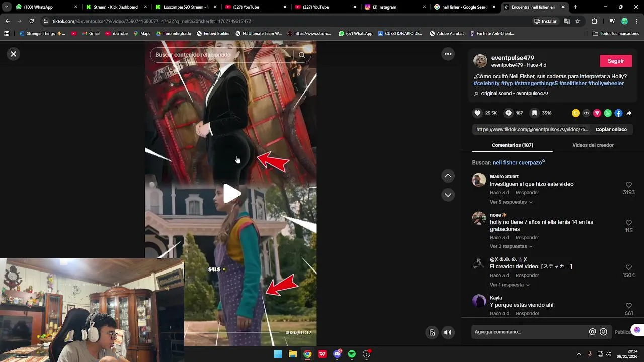Viewport: 644px width, 362px height.
Task: Insert a mention with the @ icon
Action: (593, 332)
